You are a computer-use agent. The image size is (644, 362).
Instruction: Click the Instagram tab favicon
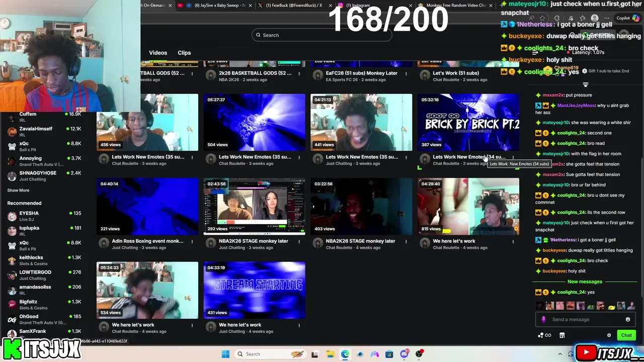coord(341,6)
